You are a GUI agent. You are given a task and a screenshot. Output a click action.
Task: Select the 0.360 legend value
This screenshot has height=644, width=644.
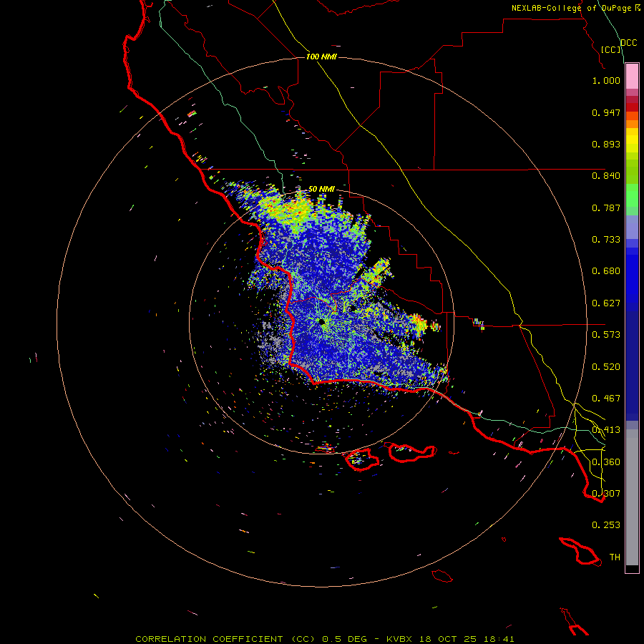click(x=606, y=462)
